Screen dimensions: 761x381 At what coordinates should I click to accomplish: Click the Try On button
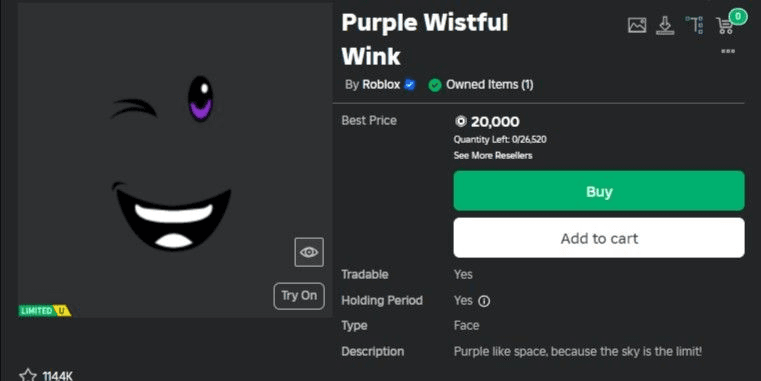[x=299, y=296]
